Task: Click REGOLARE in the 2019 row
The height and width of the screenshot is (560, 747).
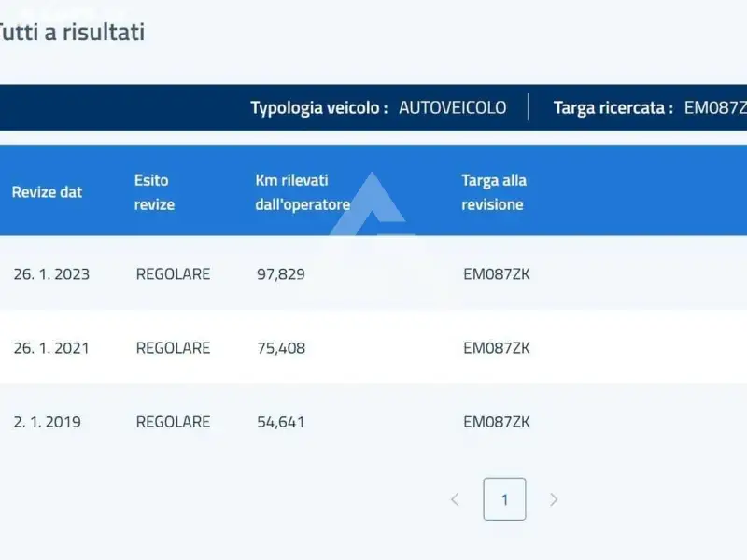Action: coord(173,422)
